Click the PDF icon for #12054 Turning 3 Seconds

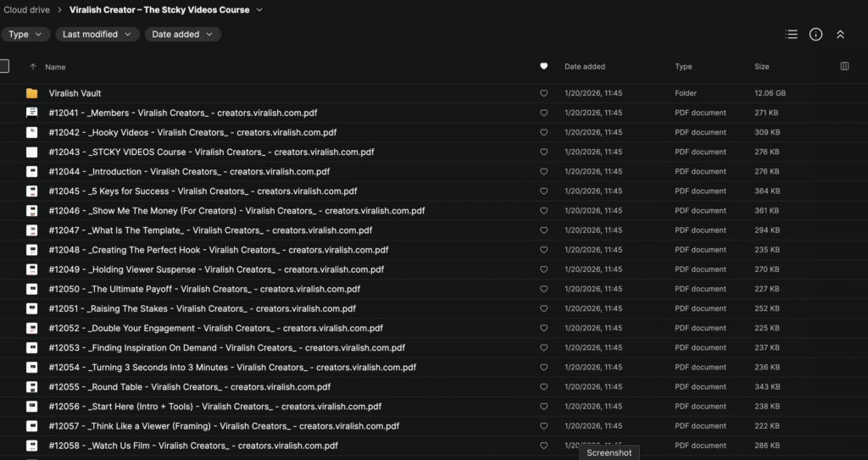tap(32, 368)
